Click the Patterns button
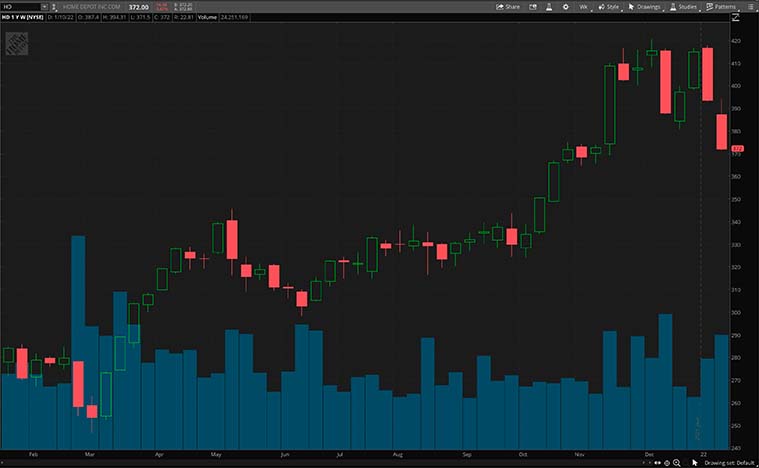This screenshot has height=468, width=759. point(721,6)
